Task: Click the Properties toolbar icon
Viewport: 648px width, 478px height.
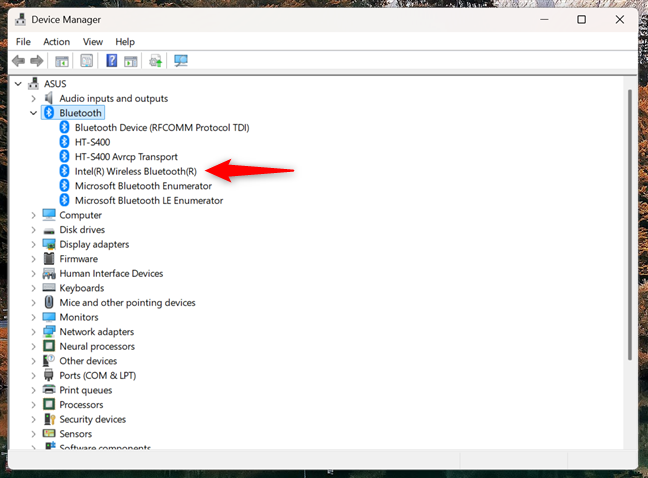Action: [86, 61]
